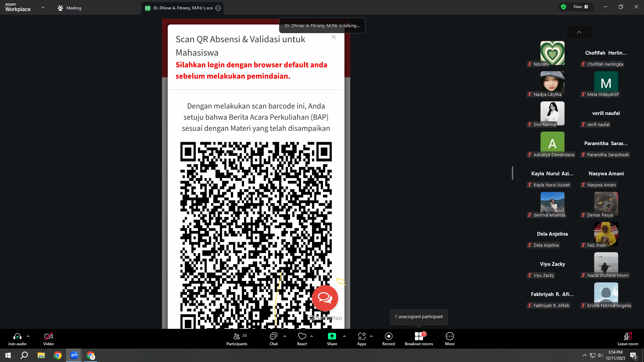
Task: Expand the Apps options arrow
Action: click(371, 336)
